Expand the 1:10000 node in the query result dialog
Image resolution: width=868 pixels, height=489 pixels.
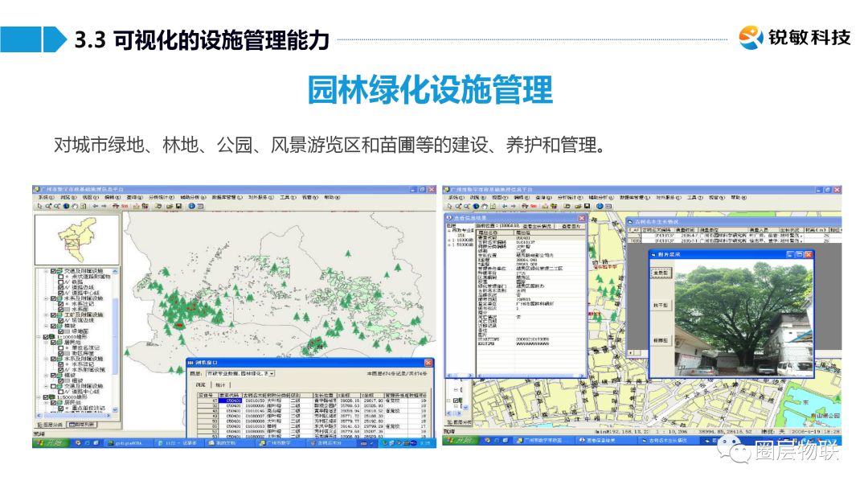pyautogui.click(x=449, y=240)
